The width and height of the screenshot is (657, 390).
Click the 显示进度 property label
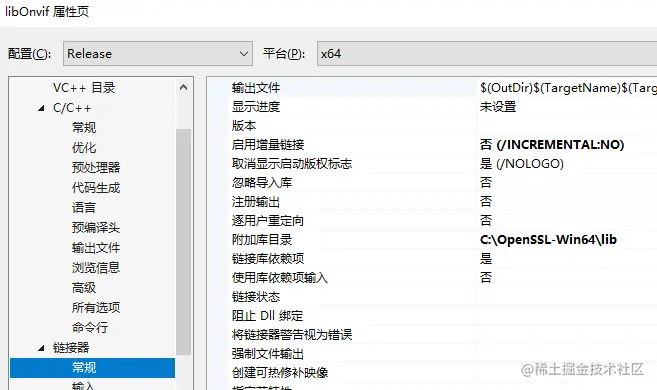pyautogui.click(x=256, y=107)
